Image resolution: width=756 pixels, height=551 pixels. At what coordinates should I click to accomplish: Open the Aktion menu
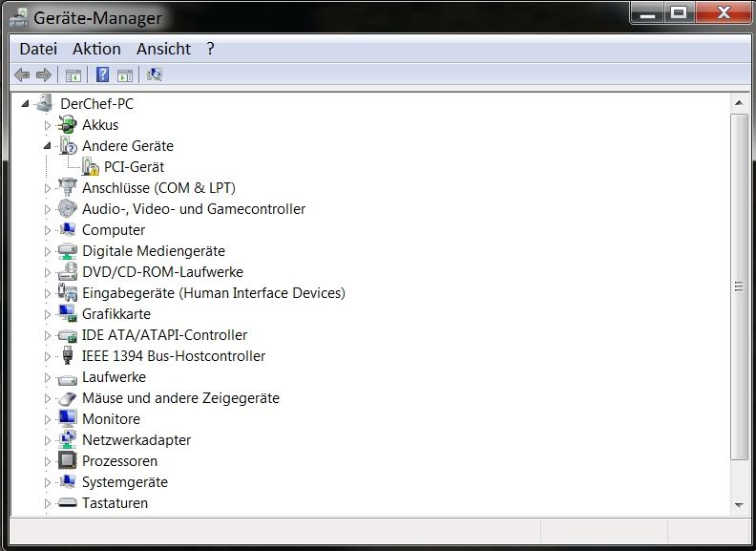coord(96,49)
